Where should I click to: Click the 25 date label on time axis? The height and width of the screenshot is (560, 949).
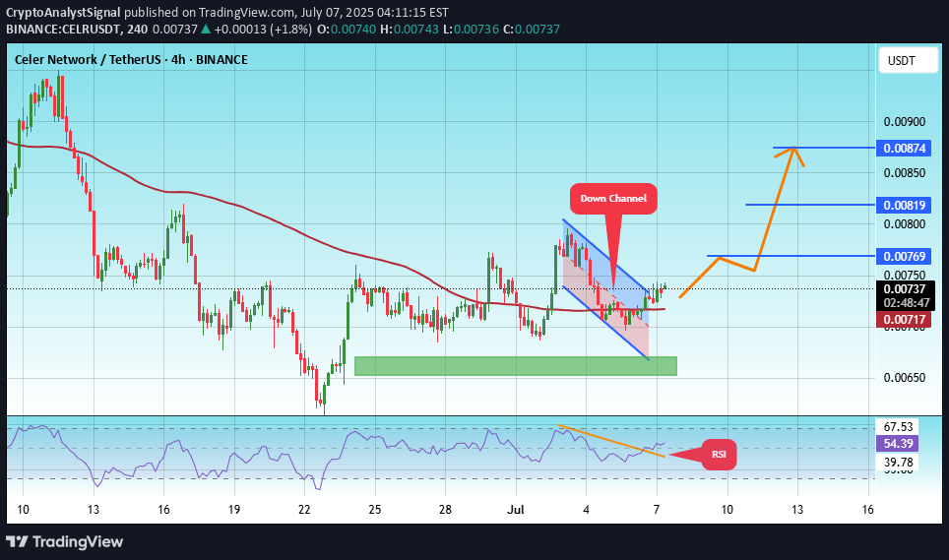[x=375, y=509]
